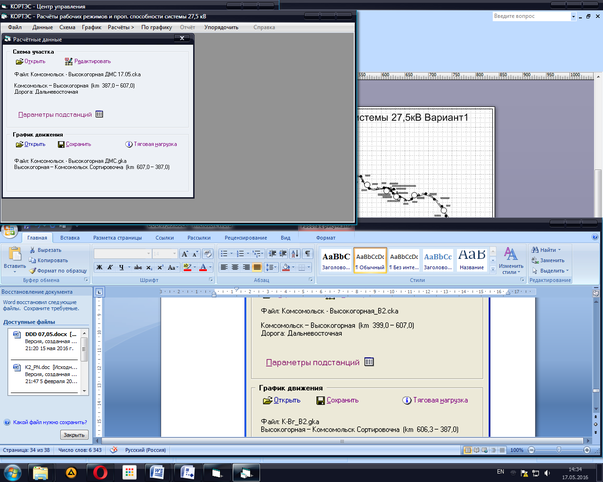The height and width of the screenshot is (482, 603).
Task: Toggle justified alignment button
Action: 257,267
